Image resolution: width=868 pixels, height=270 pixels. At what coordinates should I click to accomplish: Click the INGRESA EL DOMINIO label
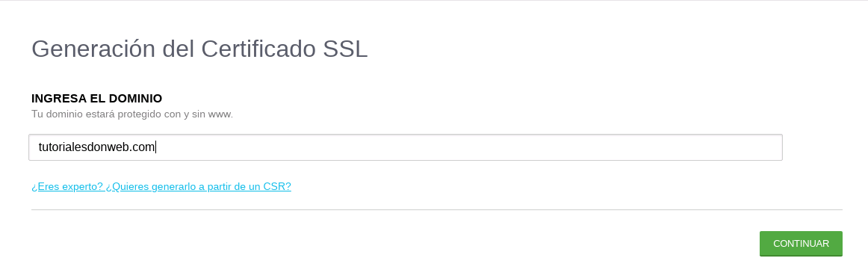coord(97,98)
